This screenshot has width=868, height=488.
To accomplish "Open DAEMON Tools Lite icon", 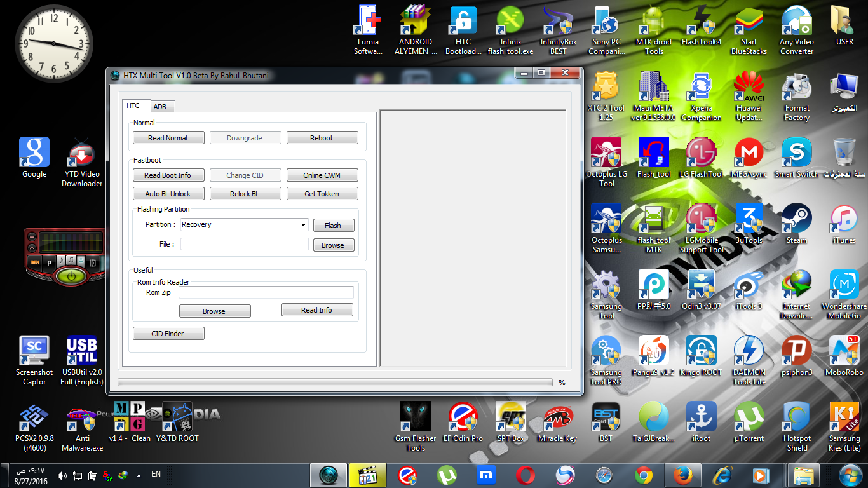I will click(x=749, y=360).
